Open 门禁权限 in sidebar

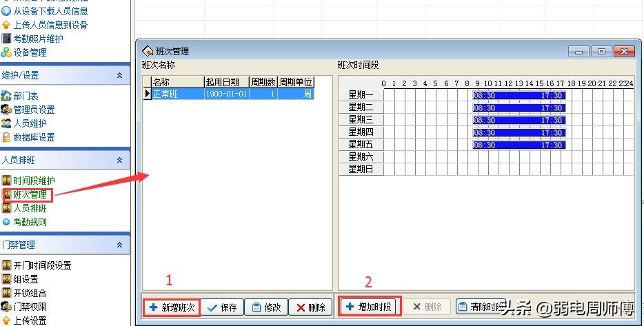[x=30, y=307]
